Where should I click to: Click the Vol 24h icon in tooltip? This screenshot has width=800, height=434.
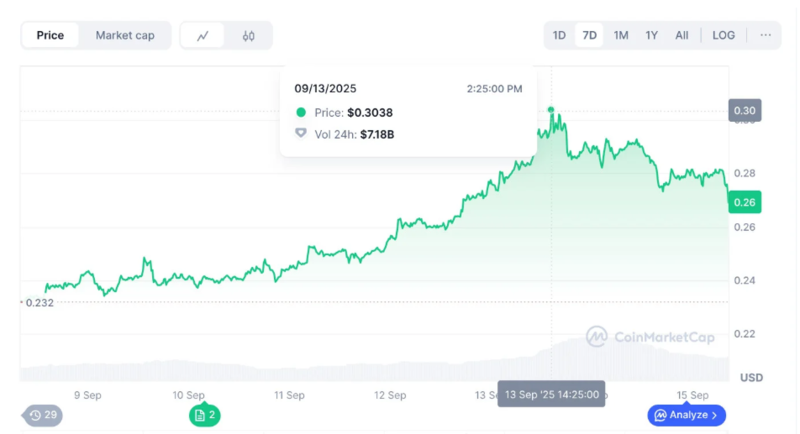coord(301,134)
